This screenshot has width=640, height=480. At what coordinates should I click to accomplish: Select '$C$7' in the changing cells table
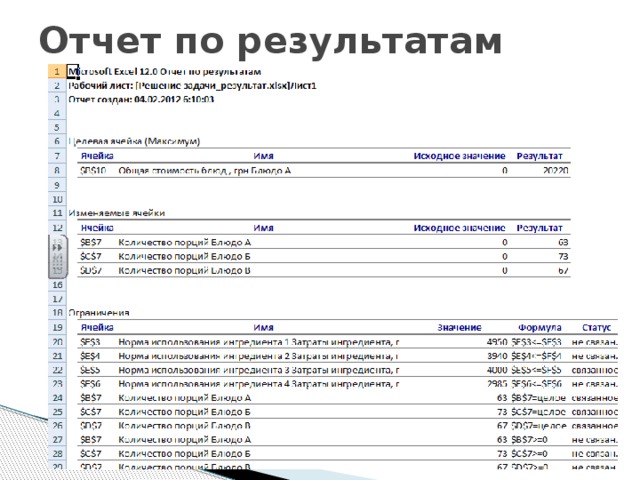(91, 256)
